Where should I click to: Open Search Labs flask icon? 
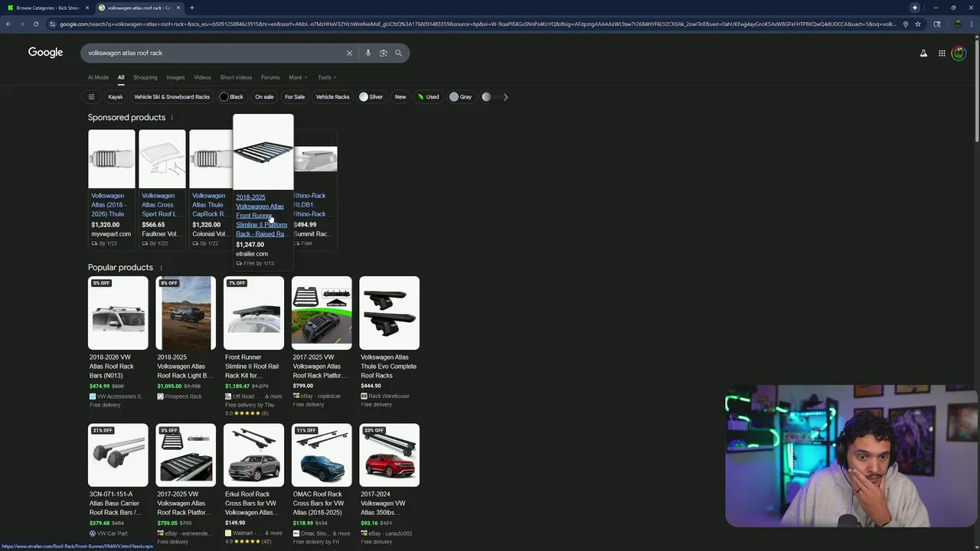point(923,53)
